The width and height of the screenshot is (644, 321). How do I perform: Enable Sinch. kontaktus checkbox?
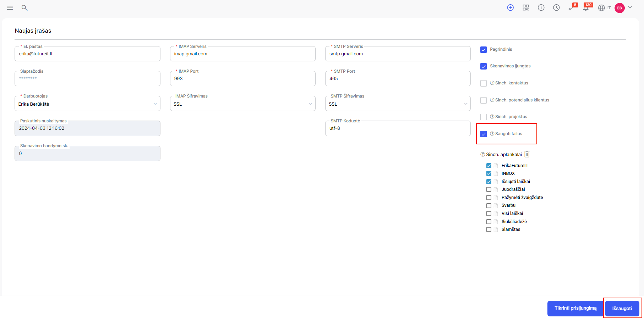484,83
